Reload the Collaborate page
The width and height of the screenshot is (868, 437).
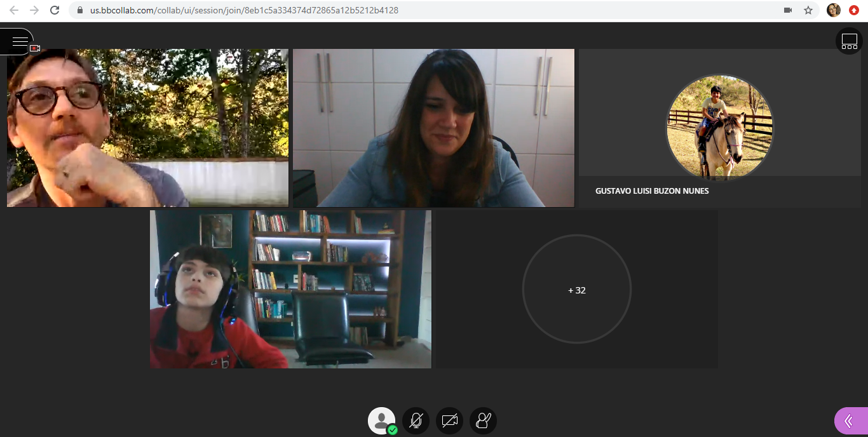tap(55, 10)
